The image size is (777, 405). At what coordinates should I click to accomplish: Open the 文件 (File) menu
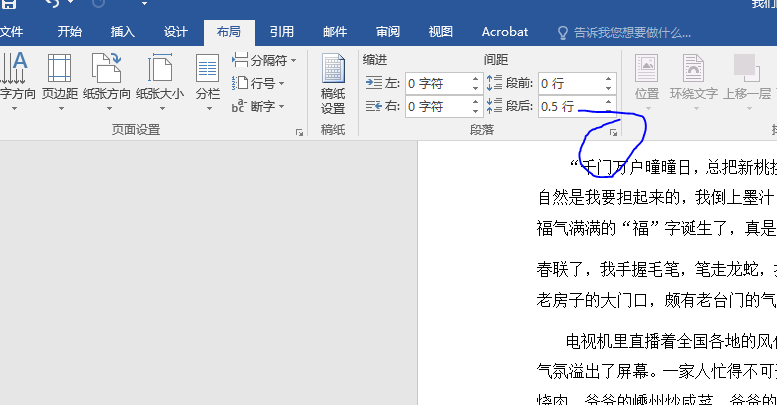(x=11, y=32)
